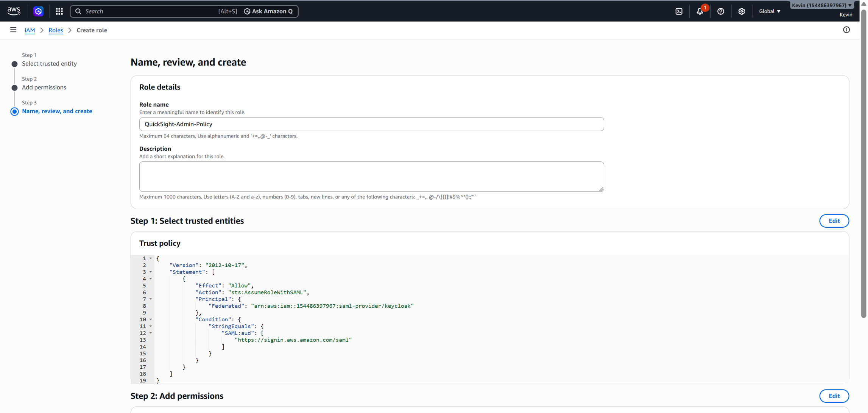Click the Role details heading
The width and height of the screenshot is (868, 413).
point(160,87)
